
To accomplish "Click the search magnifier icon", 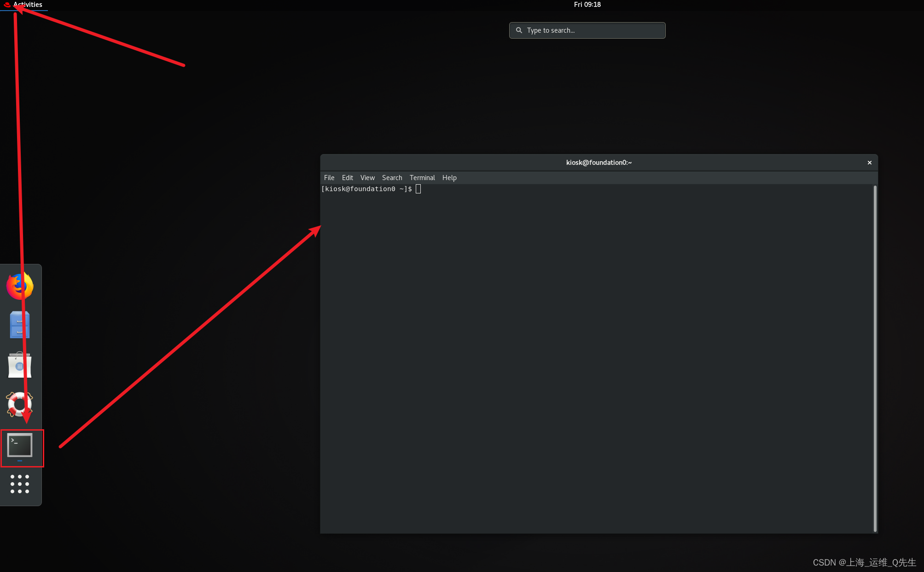I will click(x=519, y=30).
